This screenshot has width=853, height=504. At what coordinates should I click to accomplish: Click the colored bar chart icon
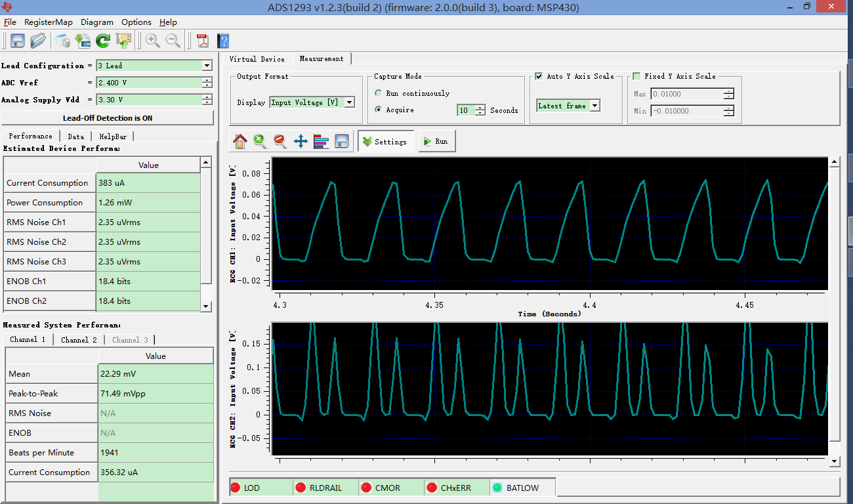point(321,141)
